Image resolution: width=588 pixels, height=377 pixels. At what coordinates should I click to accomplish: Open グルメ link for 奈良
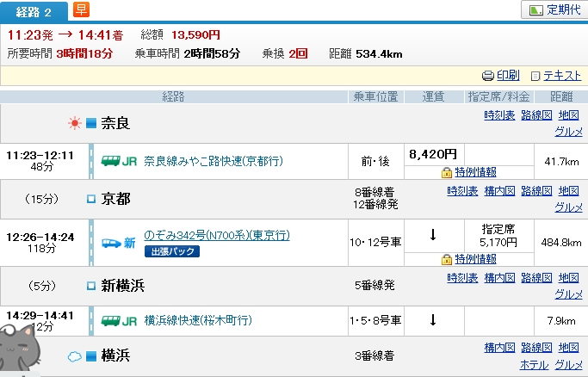click(x=569, y=132)
